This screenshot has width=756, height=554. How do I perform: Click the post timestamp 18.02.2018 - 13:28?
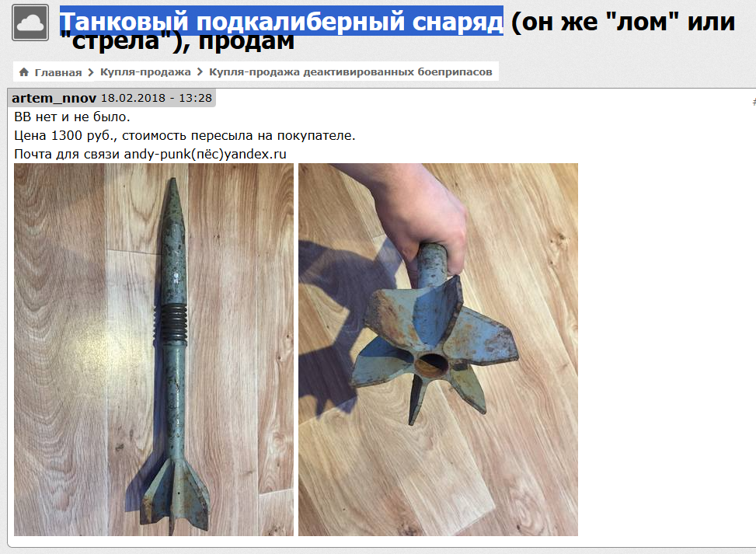(156, 98)
